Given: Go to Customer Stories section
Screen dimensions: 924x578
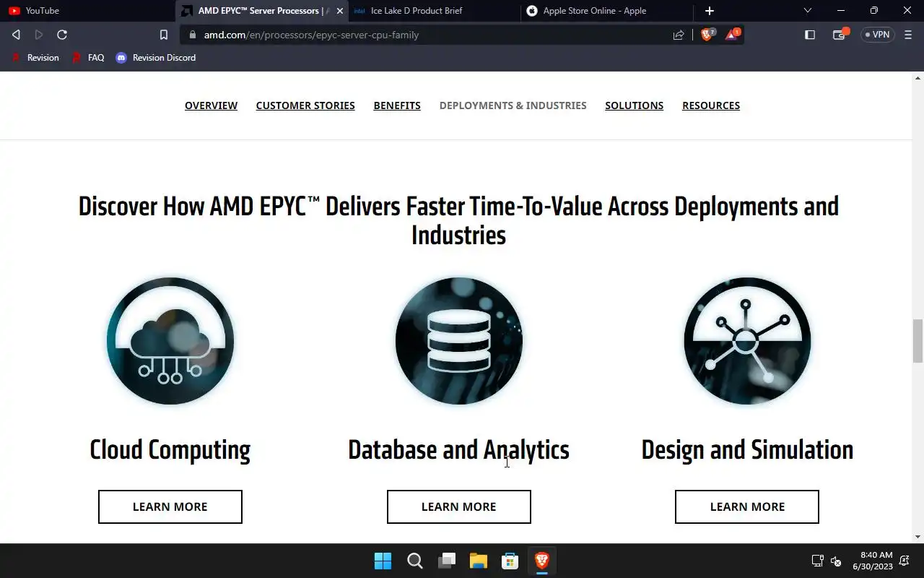Looking at the screenshot, I should tap(305, 105).
